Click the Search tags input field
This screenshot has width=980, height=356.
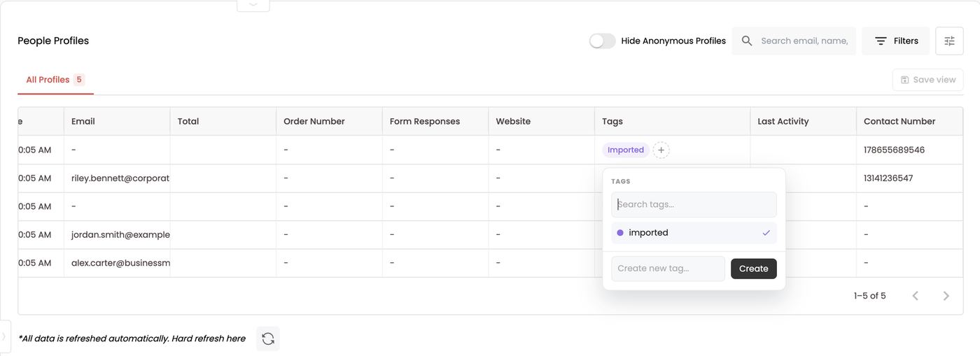click(x=694, y=204)
